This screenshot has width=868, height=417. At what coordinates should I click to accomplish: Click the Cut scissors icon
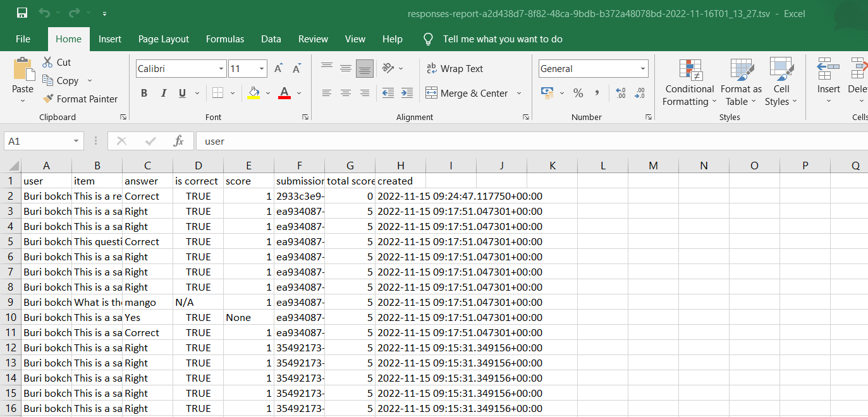(47, 63)
